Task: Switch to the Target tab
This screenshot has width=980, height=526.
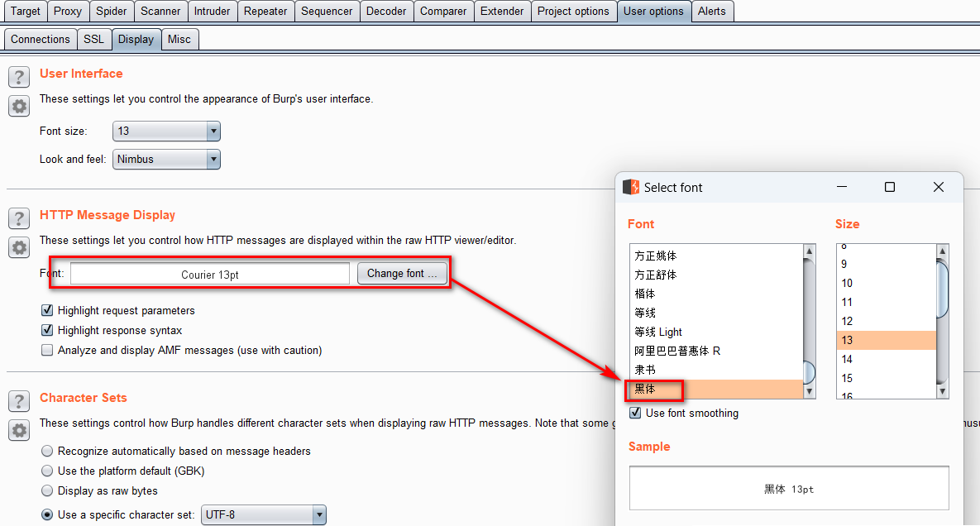Action: pos(25,12)
